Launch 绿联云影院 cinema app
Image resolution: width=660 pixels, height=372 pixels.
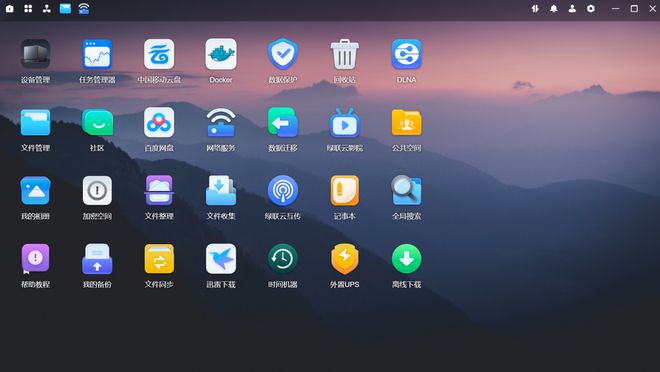pyautogui.click(x=345, y=122)
